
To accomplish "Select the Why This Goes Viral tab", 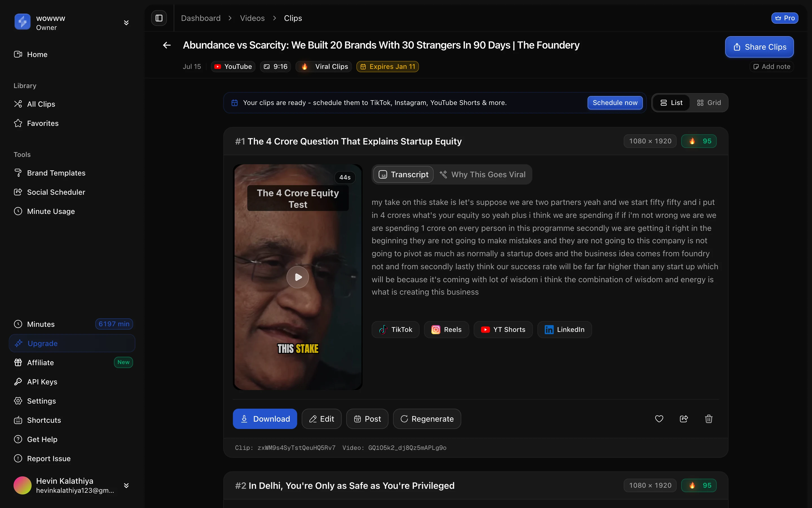I will (x=482, y=174).
